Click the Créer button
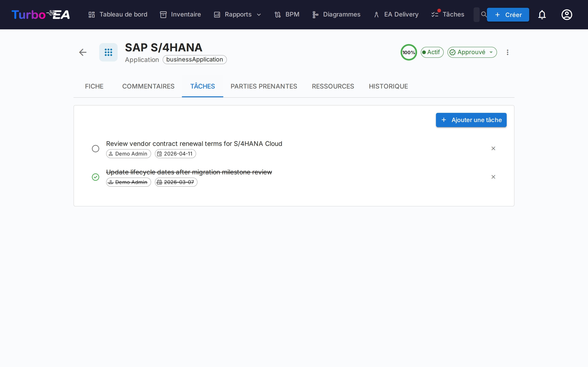 tap(508, 14)
